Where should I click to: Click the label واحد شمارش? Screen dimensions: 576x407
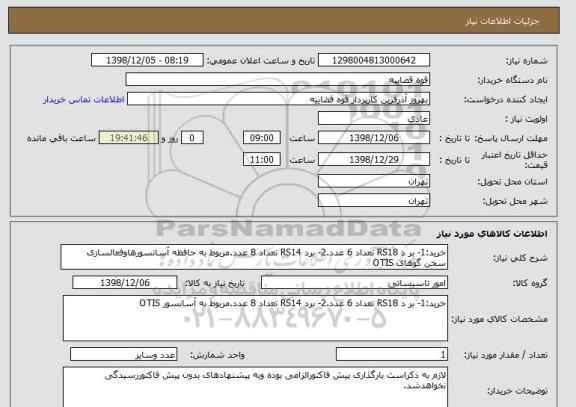click(217, 355)
